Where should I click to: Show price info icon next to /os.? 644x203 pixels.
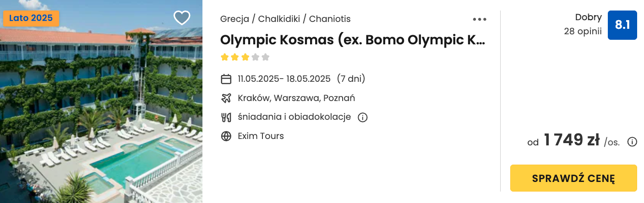coord(632,142)
